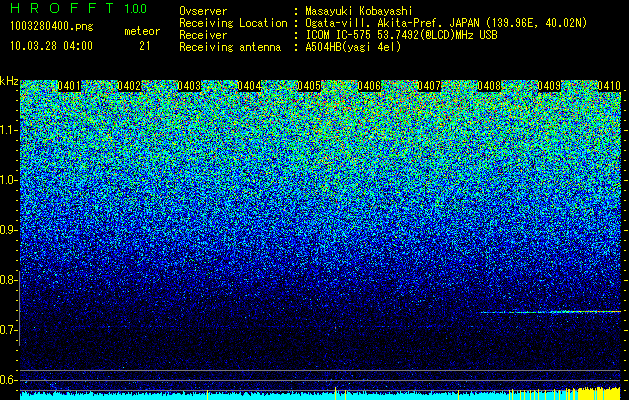Click the meteor count value 21
This screenshot has height=400, width=629.
[145, 46]
